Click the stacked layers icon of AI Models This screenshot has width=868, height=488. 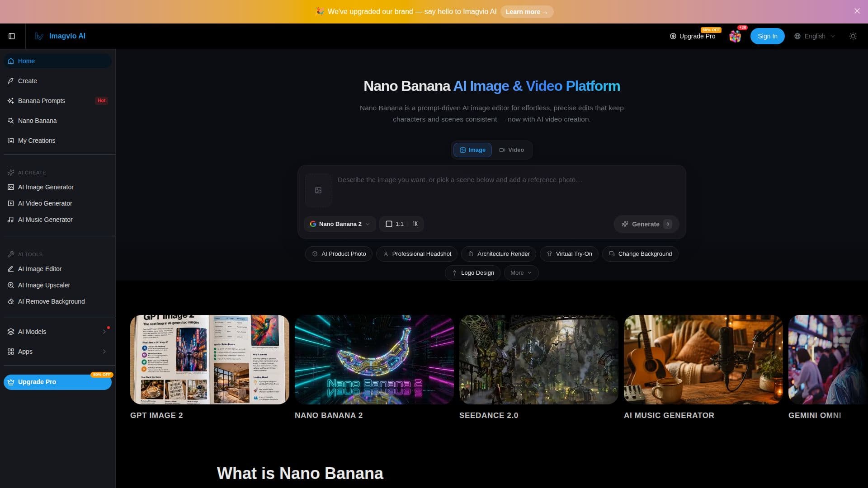point(11,332)
